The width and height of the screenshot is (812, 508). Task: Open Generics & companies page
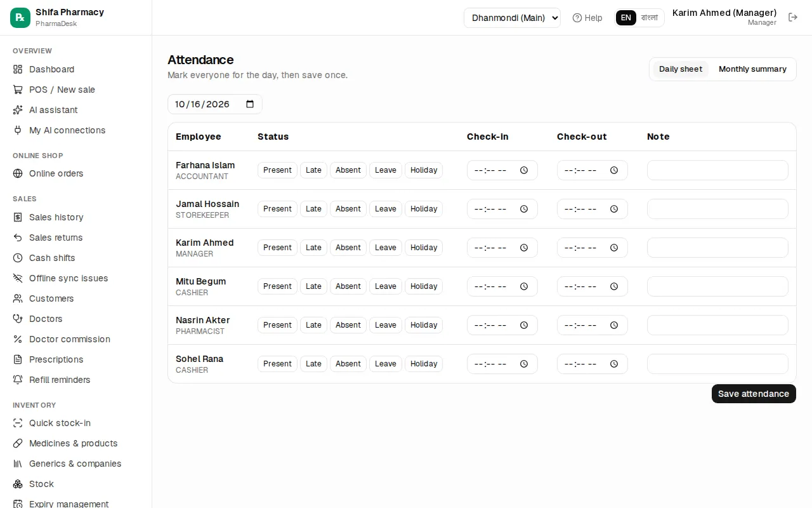click(75, 464)
